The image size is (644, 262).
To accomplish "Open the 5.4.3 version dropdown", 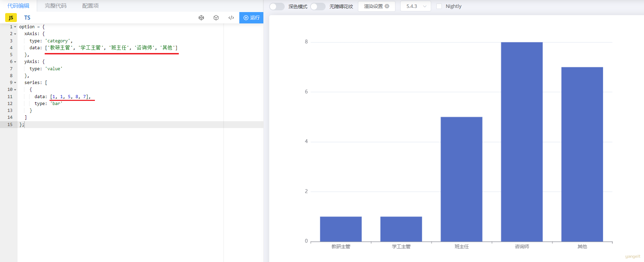I will [415, 6].
